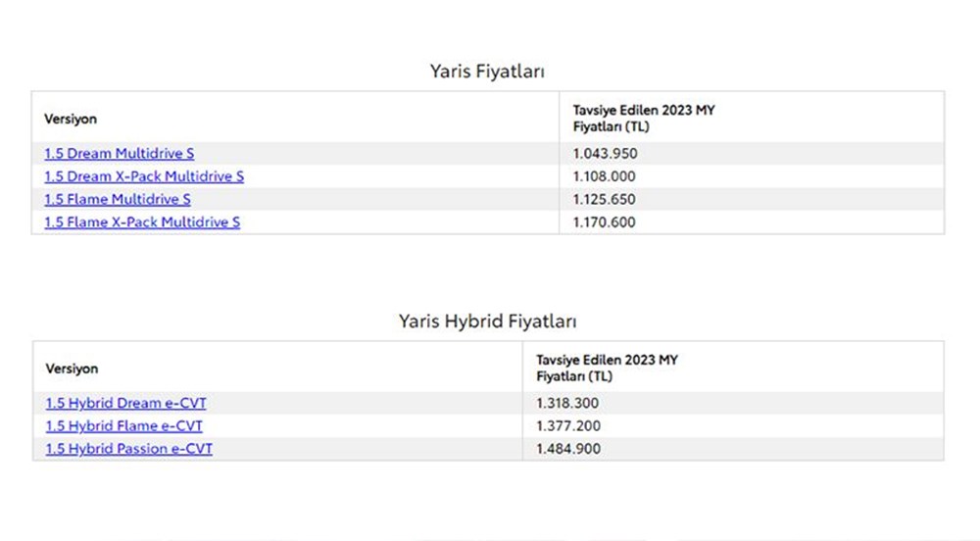
Task: Click the Versiyon header in Hybrid table
Action: pos(72,369)
